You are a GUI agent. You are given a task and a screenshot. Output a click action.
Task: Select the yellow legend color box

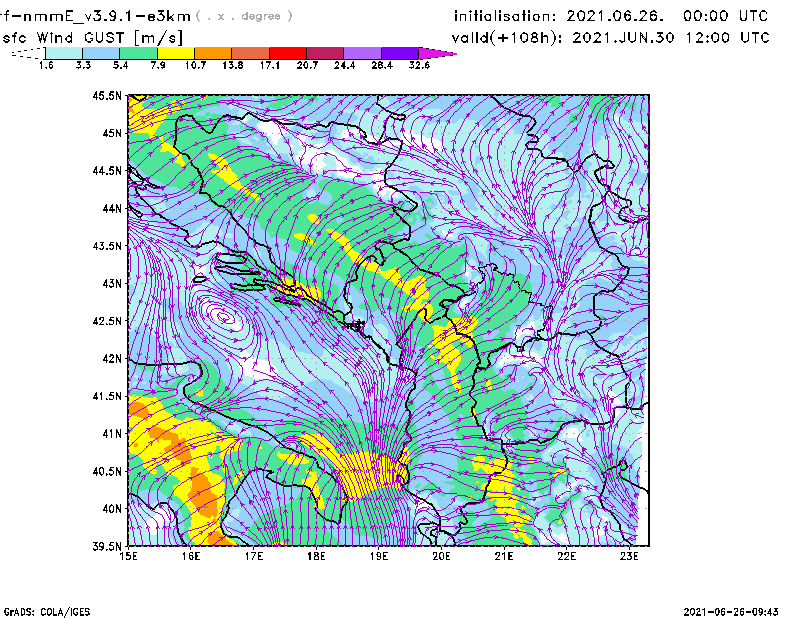tap(176, 53)
